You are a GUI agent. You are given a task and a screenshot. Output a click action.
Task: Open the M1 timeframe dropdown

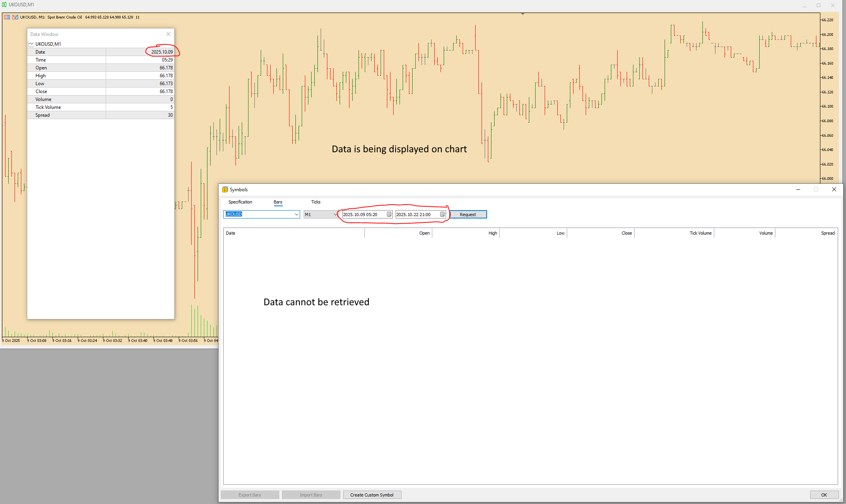[x=335, y=214]
